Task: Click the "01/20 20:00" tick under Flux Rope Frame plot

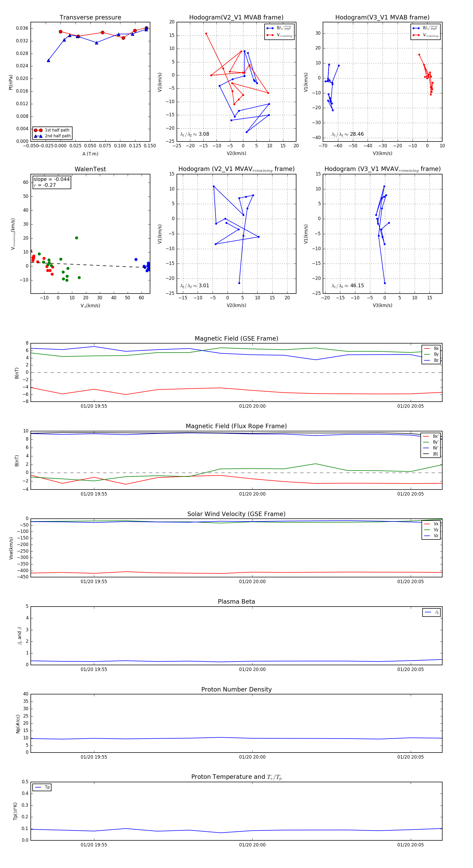Action: pos(252,494)
